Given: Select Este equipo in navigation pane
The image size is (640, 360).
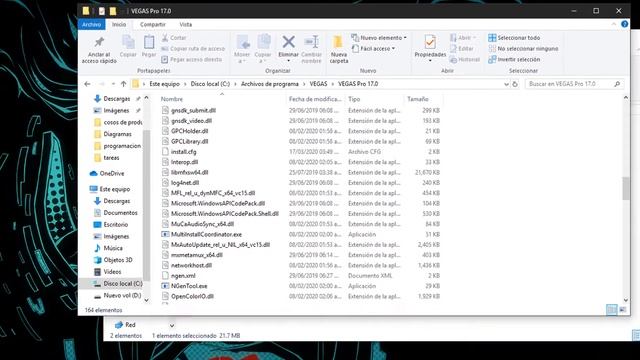Looking at the screenshot, I should pyautogui.click(x=110, y=189).
